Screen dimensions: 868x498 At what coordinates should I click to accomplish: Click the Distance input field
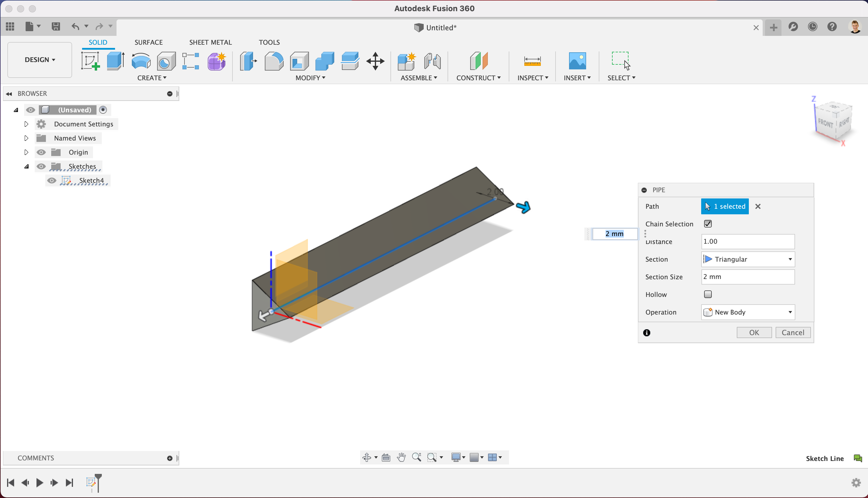click(748, 241)
